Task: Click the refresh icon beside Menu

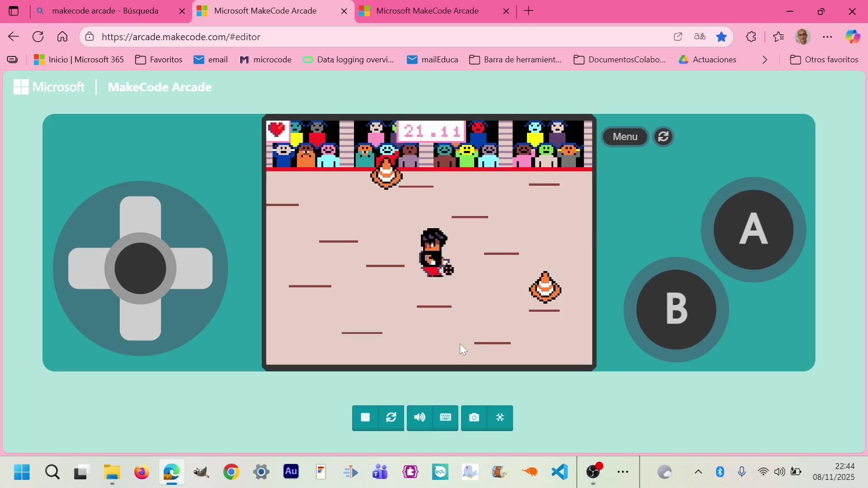Action: (663, 137)
